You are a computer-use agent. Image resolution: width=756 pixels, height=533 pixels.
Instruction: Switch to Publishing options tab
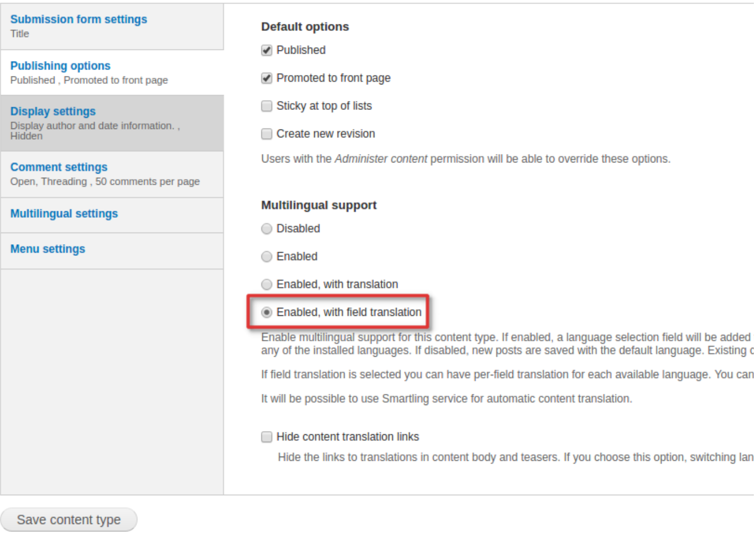[61, 66]
